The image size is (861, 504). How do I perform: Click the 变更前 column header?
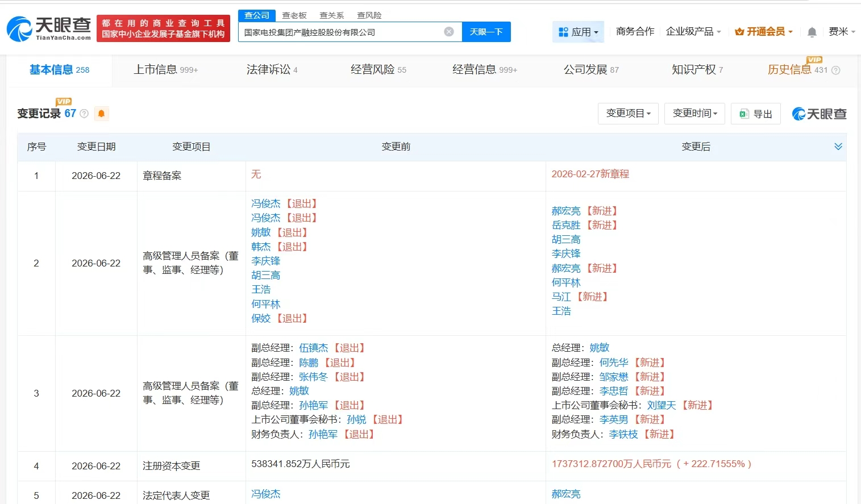pos(396,147)
